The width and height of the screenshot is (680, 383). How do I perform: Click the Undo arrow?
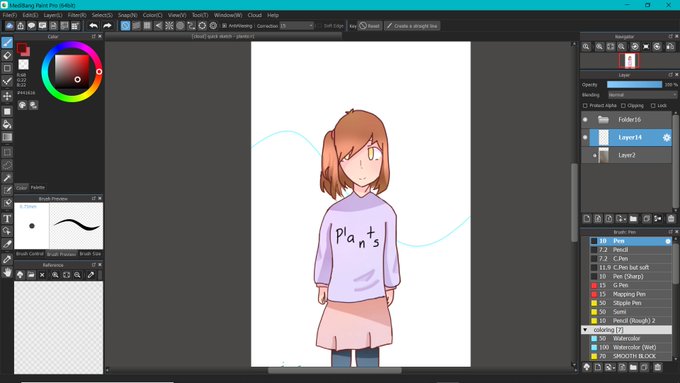tap(94, 26)
